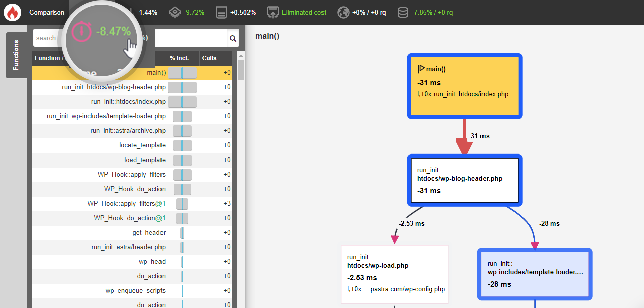Select the wp_enqueue_scripts row
The width and height of the screenshot is (644, 308).
pos(132,291)
